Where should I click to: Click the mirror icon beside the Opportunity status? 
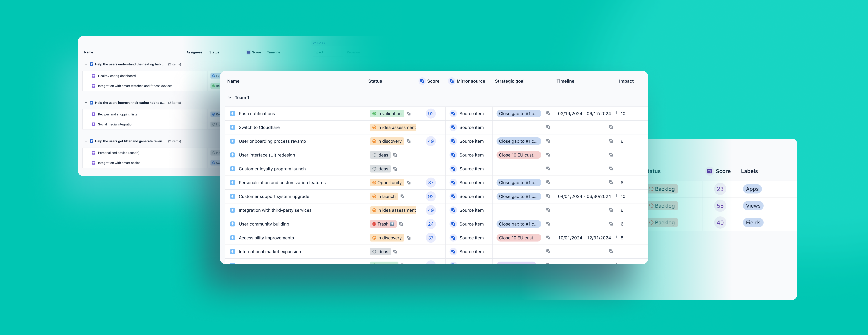pyautogui.click(x=409, y=183)
